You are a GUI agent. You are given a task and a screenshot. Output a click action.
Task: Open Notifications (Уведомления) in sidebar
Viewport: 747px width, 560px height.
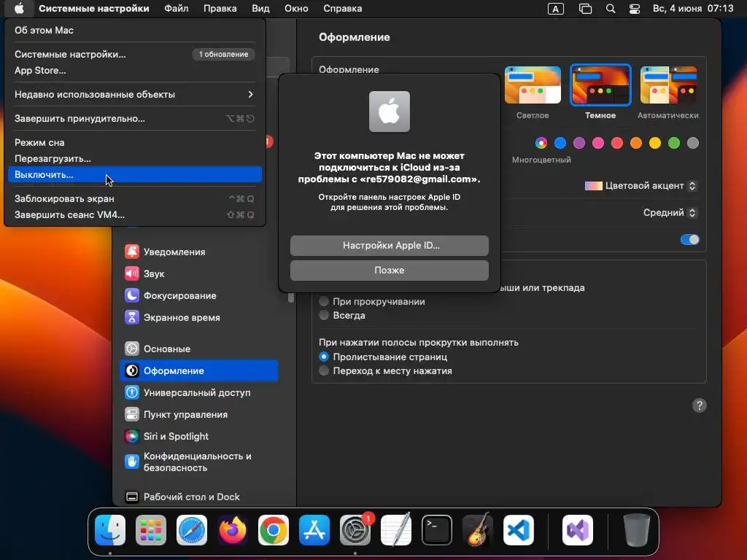click(x=198, y=252)
